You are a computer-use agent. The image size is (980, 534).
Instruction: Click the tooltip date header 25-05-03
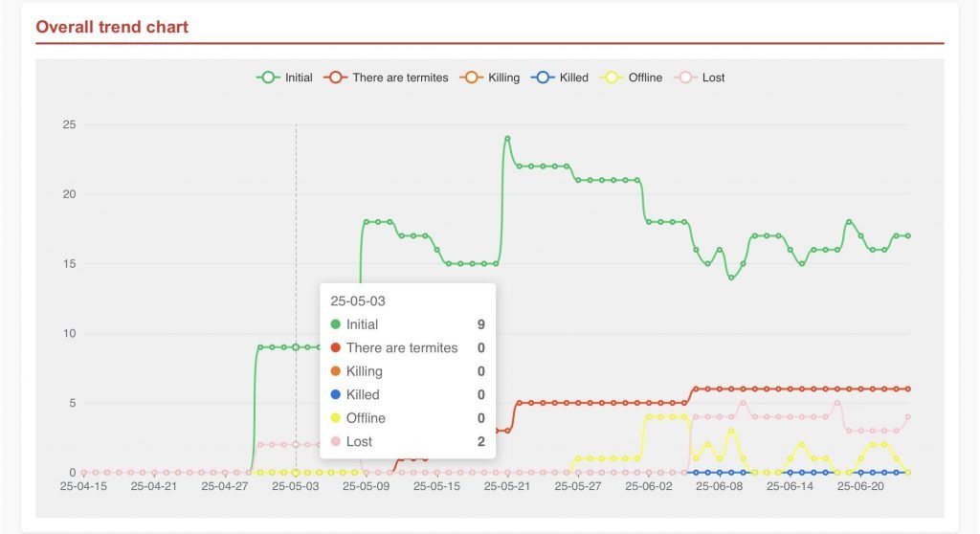tap(358, 300)
